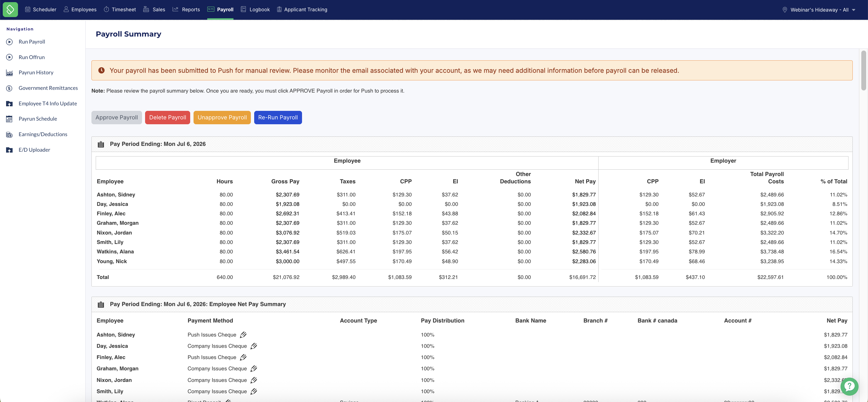Screen dimensions: 868x402
Task: Click the Approve Payroll button
Action: pos(117,118)
